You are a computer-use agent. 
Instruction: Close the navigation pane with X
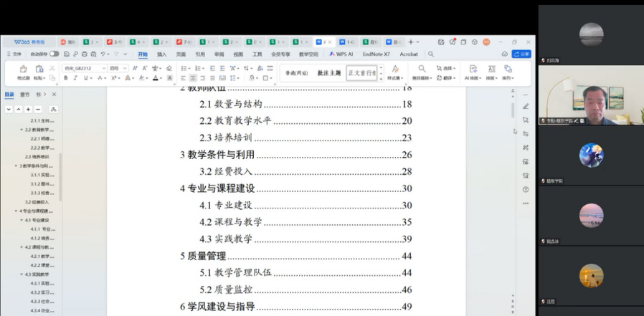tap(54, 94)
